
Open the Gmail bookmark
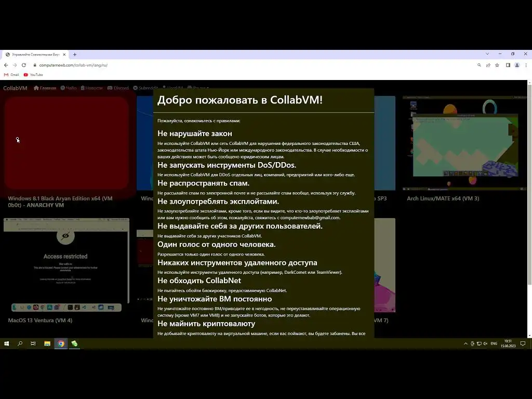click(x=11, y=75)
